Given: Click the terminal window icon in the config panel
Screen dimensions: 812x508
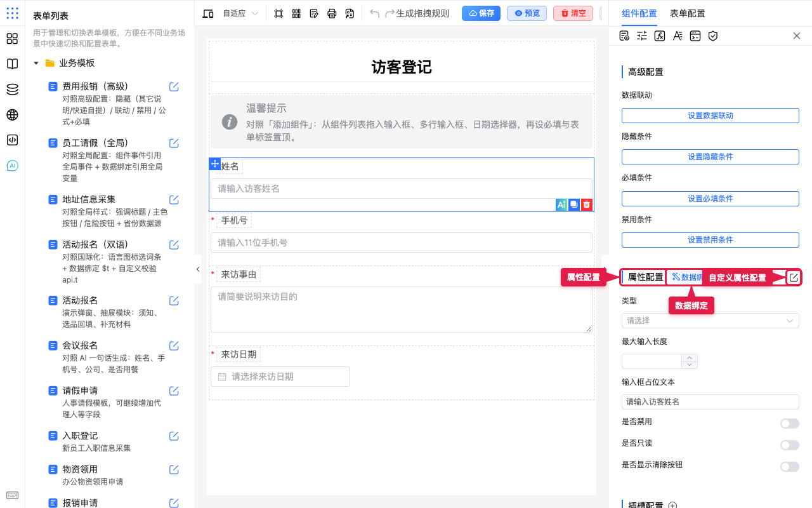Looking at the screenshot, I should coord(695,36).
